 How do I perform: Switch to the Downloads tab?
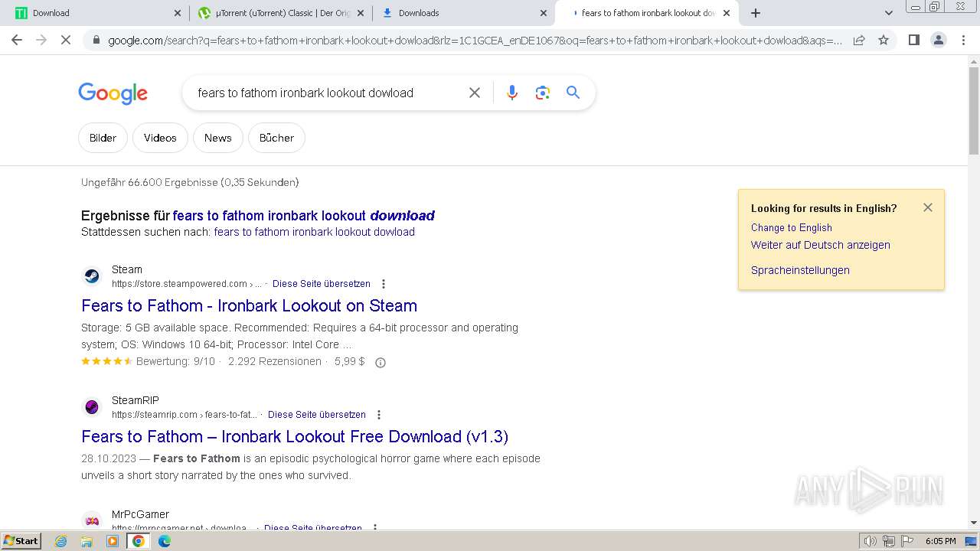[462, 13]
